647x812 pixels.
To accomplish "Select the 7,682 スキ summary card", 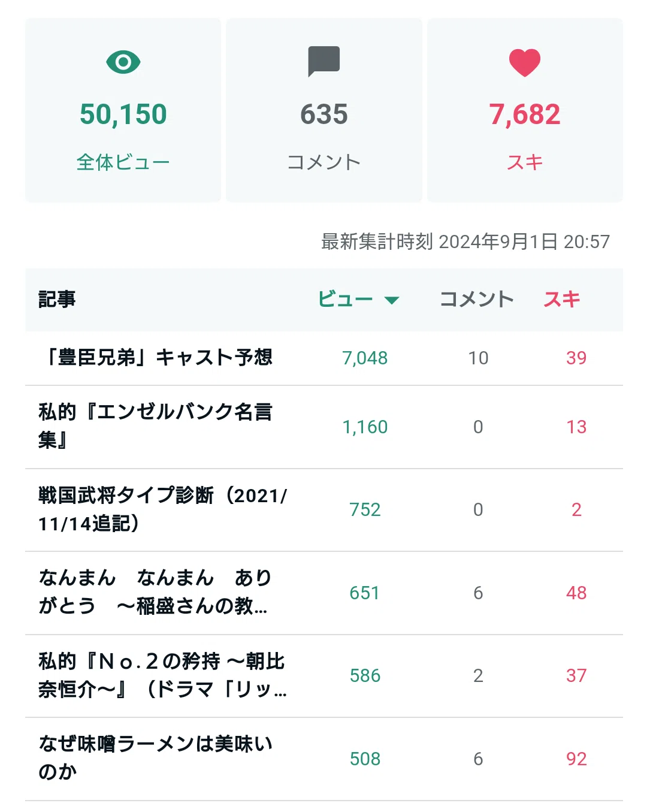I will coord(525,110).
